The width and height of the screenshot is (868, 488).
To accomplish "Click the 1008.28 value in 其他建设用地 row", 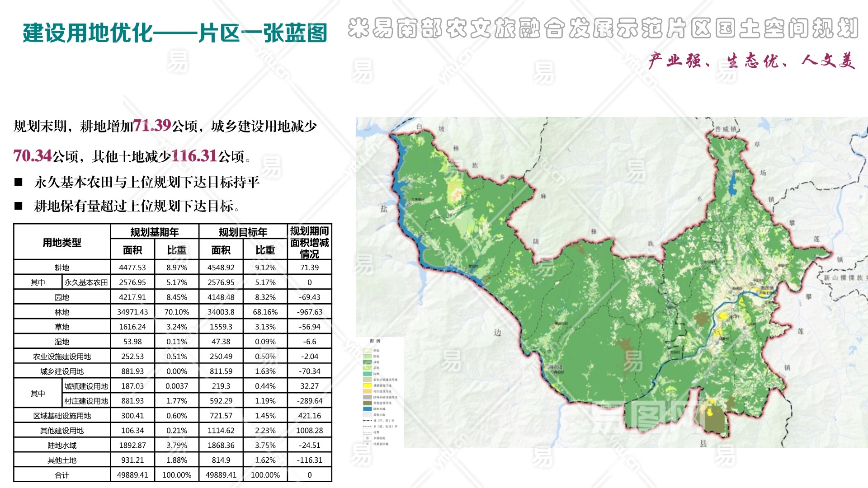I will 309,431.
